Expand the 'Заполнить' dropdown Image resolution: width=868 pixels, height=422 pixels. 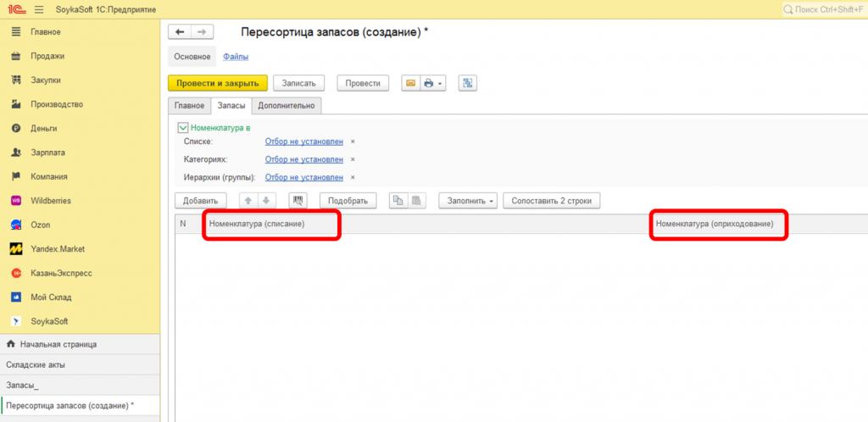pyautogui.click(x=467, y=201)
